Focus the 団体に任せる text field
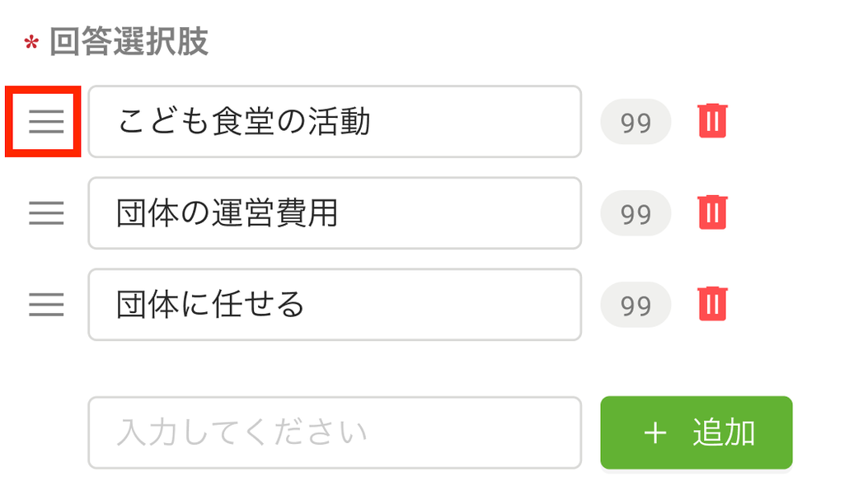The height and width of the screenshot is (504, 844). click(x=335, y=305)
